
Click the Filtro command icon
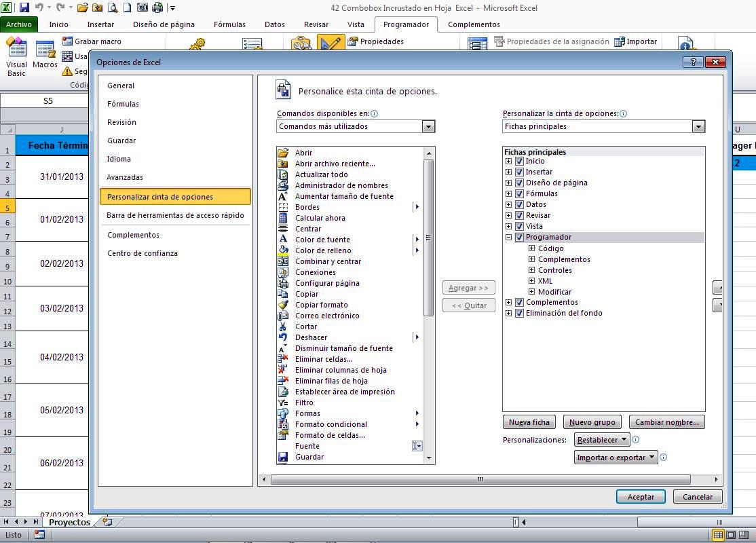[283, 402]
